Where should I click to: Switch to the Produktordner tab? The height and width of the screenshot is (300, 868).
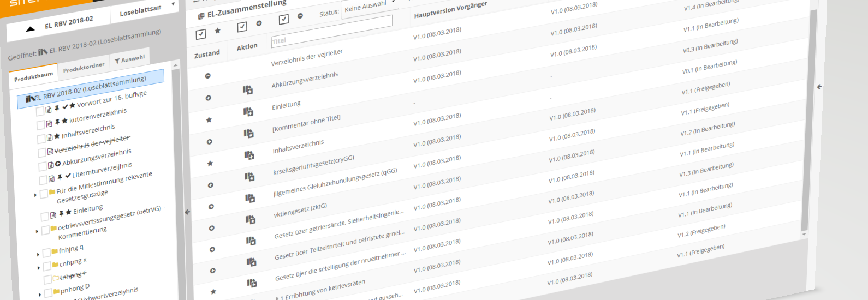(84, 68)
